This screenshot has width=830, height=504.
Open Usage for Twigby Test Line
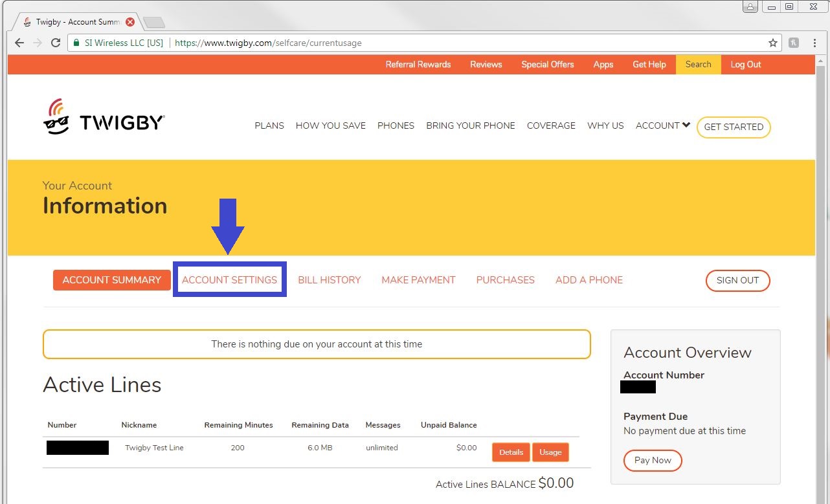click(550, 452)
